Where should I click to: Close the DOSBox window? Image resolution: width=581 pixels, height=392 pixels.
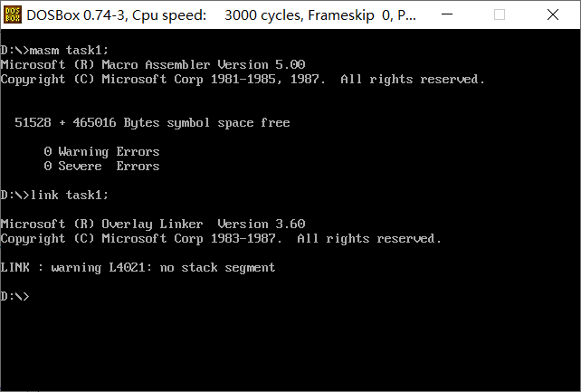pyautogui.click(x=553, y=14)
